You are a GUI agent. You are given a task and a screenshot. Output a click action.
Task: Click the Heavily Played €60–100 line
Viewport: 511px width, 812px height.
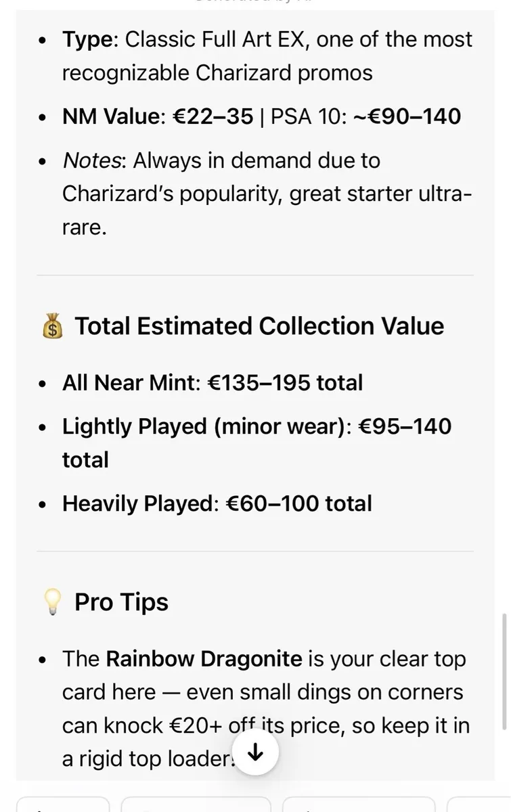[217, 503]
